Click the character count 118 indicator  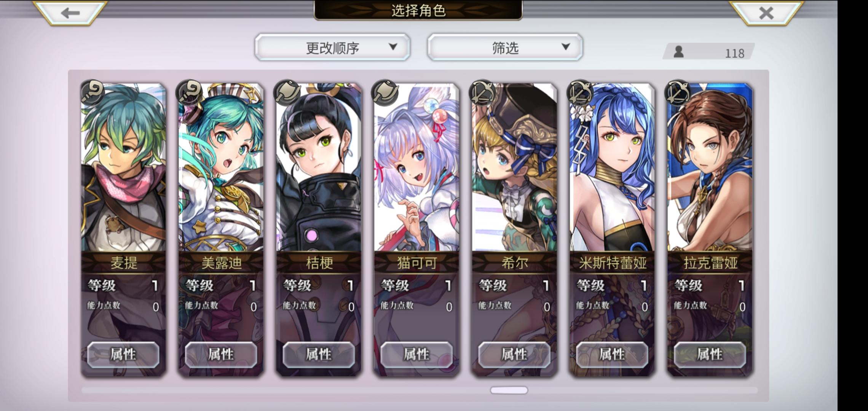(709, 52)
